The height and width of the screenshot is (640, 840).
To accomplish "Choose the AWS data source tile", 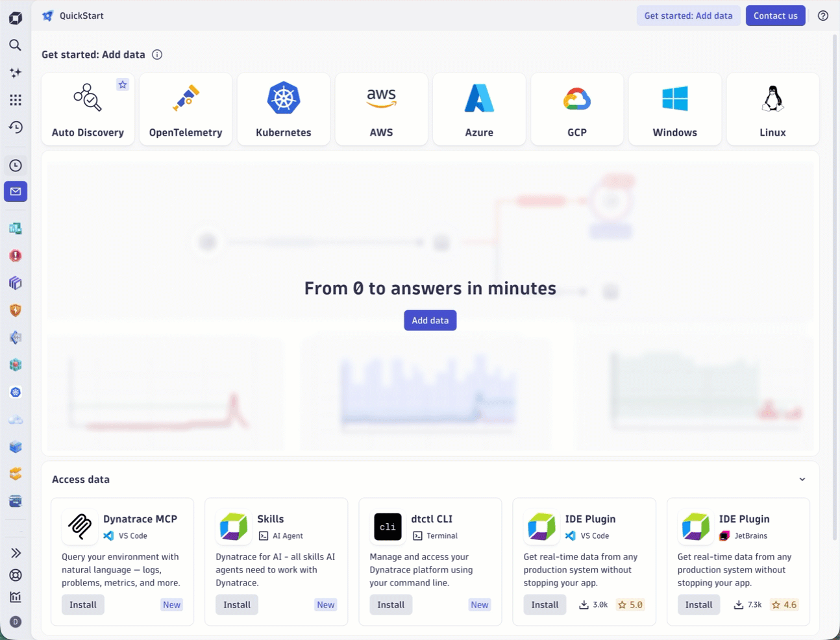I will pyautogui.click(x=381, y=109).
